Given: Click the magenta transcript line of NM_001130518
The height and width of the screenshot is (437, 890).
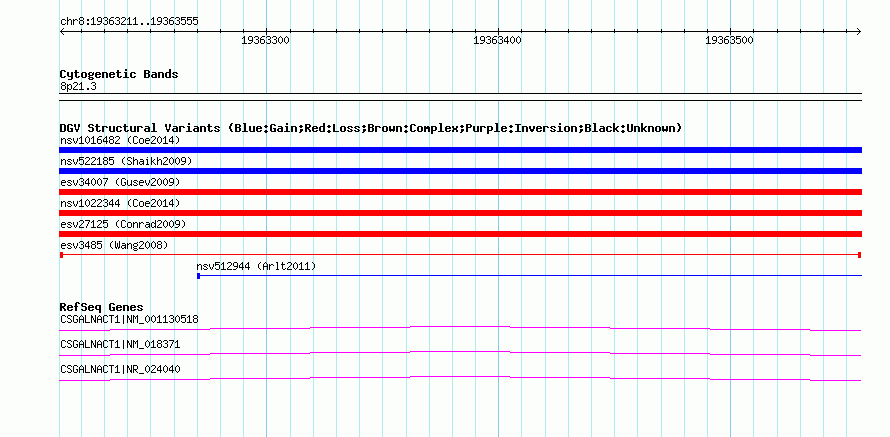Looking at the screenshot, I should [x=460, y=329].
